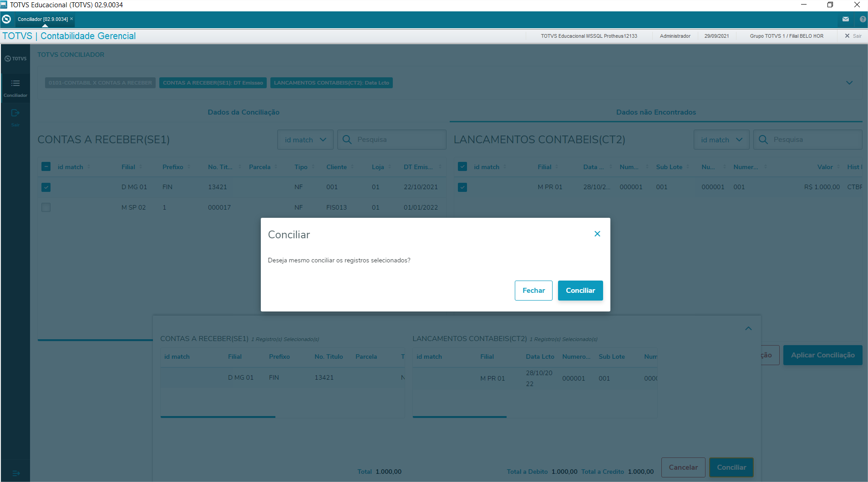This screenshot has width=868, height=482.
Task: Sort CONTAS A RECEBER table by Prefixo icon
Action: click(189, 167)
